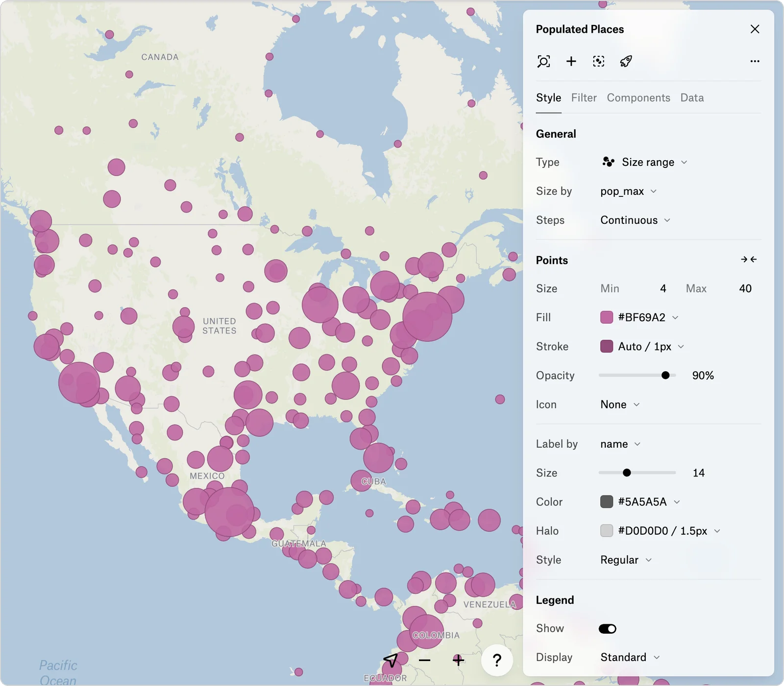784x686 pixels.
Task: Open help with question mark button
Action: pos(497,660)
